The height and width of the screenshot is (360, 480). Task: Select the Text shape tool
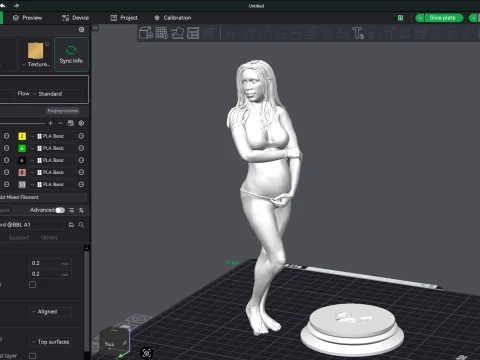(358, 33)
